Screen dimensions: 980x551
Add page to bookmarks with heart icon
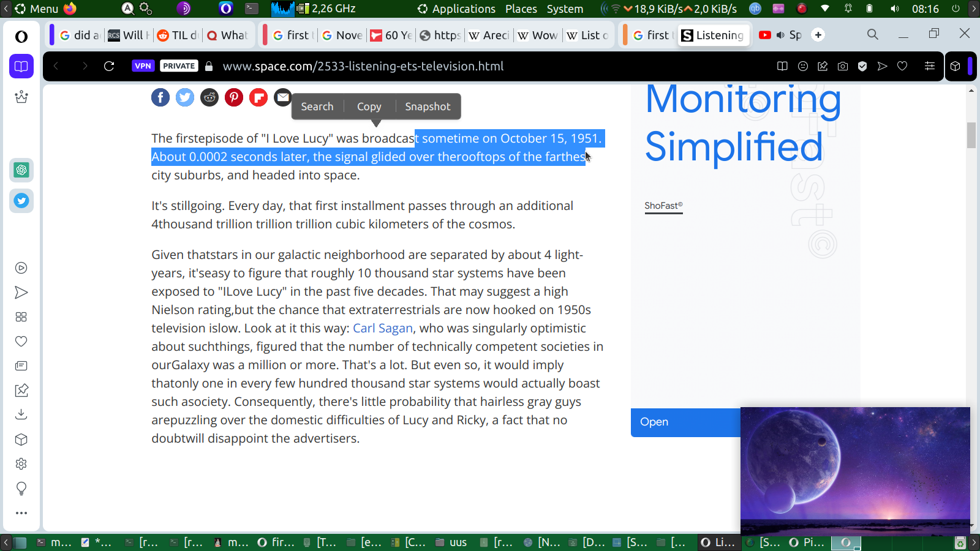pyautogui.click(x=902, y=66)
